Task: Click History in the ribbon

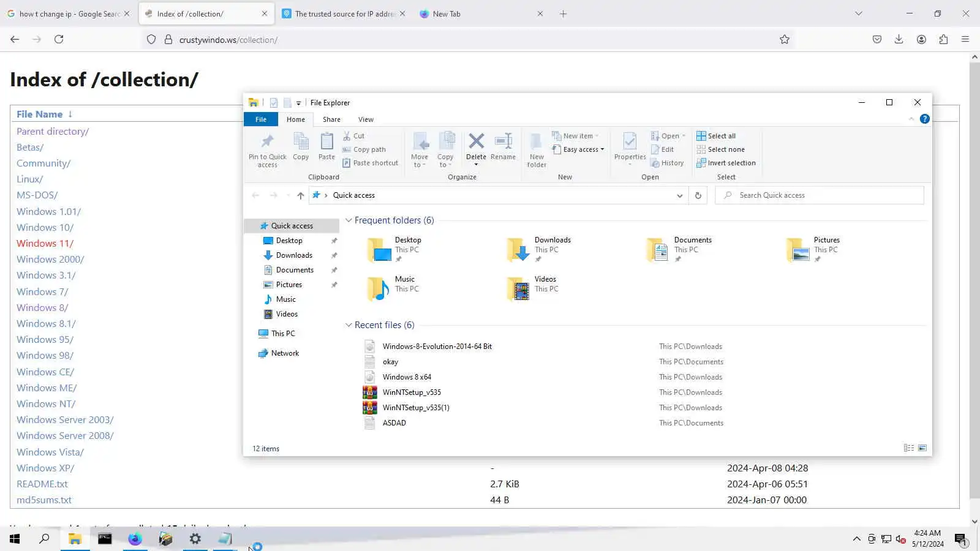Action: click(667, 163)
